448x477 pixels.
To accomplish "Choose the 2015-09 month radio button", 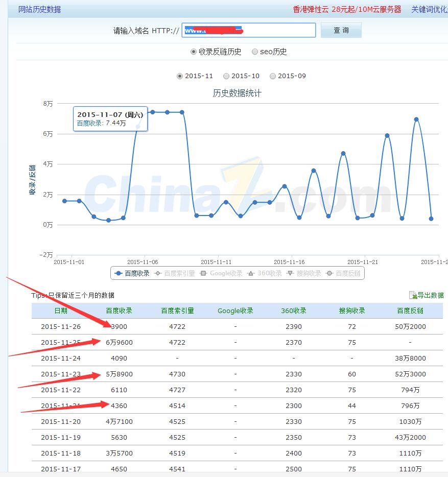I will (x=273, y=76).
